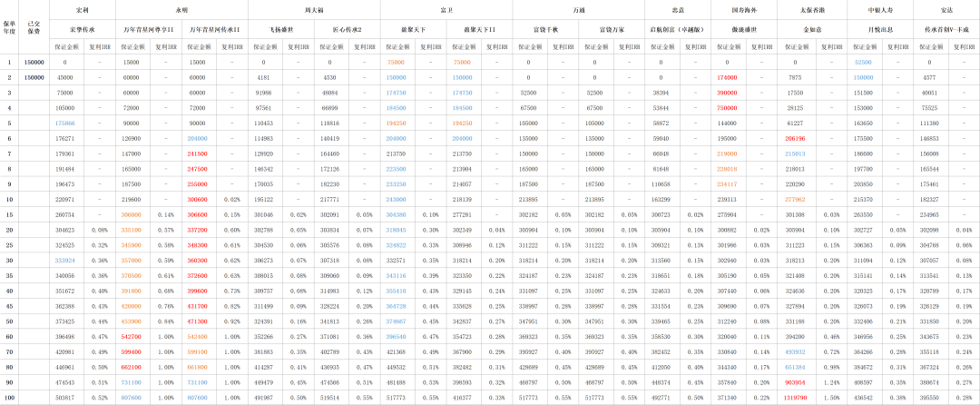Select the 已交保费 column header
The height and width of the screenshot is (405, 980).
click(x=34, y=29)
